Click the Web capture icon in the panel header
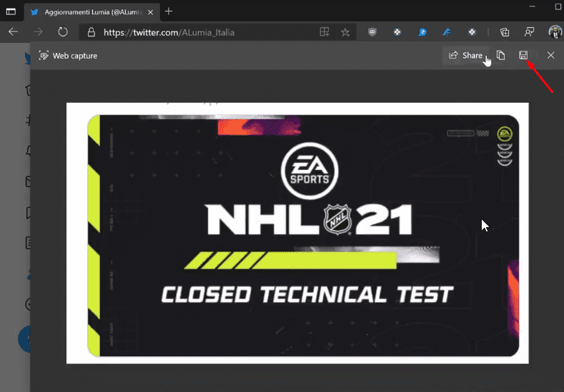Image resolution: width=564 pixels, height=392 pixels. (44, 56)
